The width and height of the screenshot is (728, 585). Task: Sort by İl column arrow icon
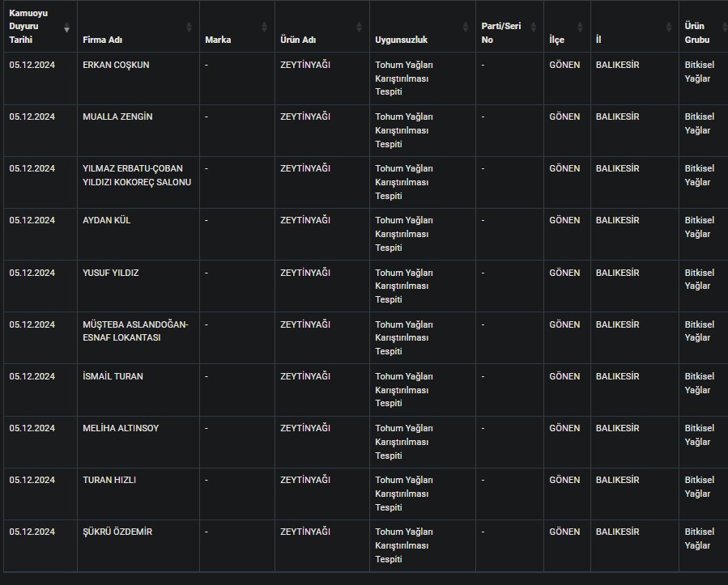click(x=669, y=28)
